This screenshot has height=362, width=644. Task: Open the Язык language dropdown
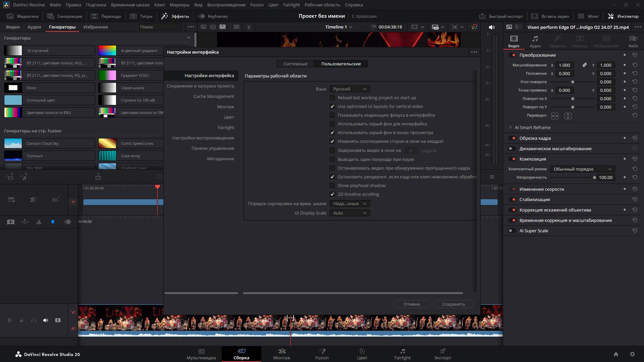(x=350, y=89)
